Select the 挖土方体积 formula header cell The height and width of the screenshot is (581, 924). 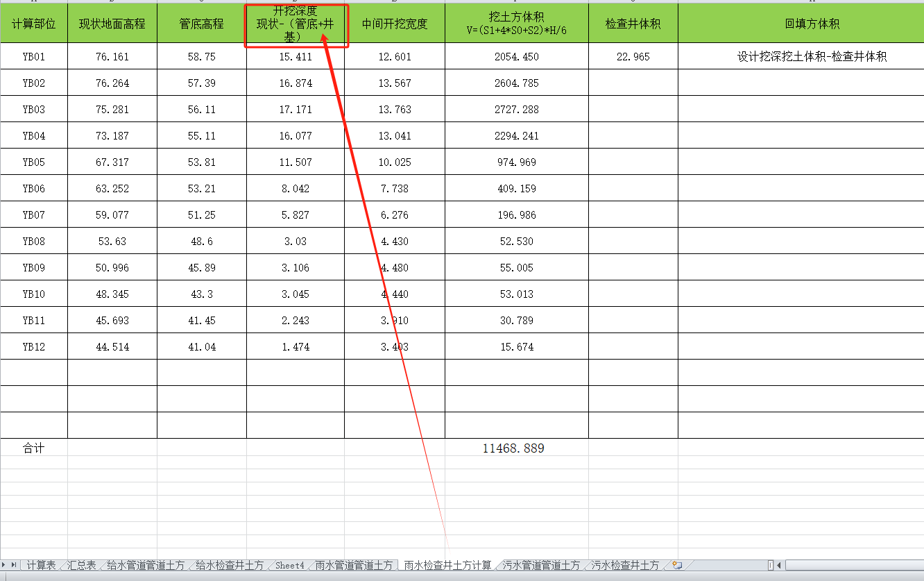tap(517, 24)
